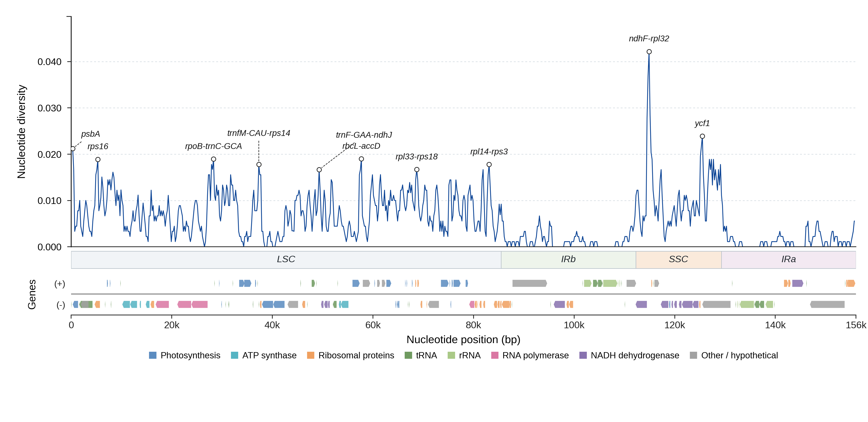This screenshot has width=868, height=422.
Task: Click the 140k x-axis tick label
Action: (x=775, y=325)
